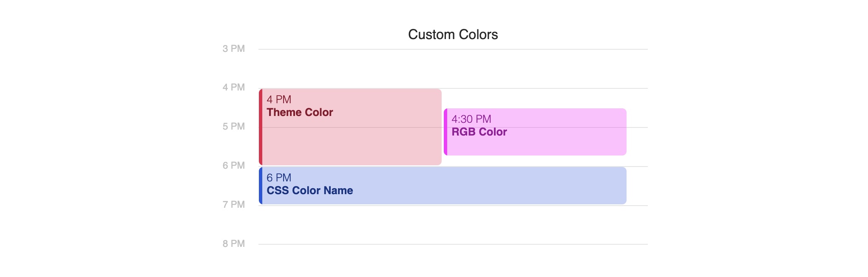868x277 pixels.
Task: Open the Theme Color event
Action: click(x=350, y=127)
